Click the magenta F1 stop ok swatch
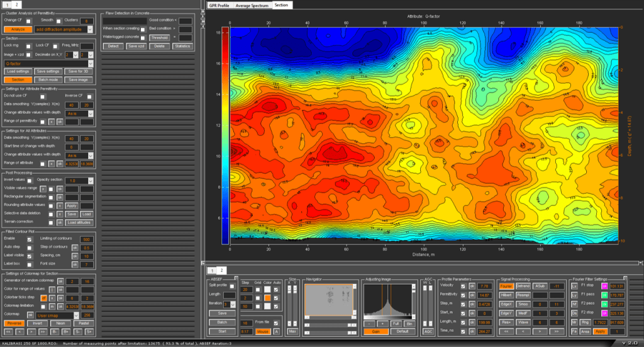This screenshot has width=644, height=347. tap(604, 286)
